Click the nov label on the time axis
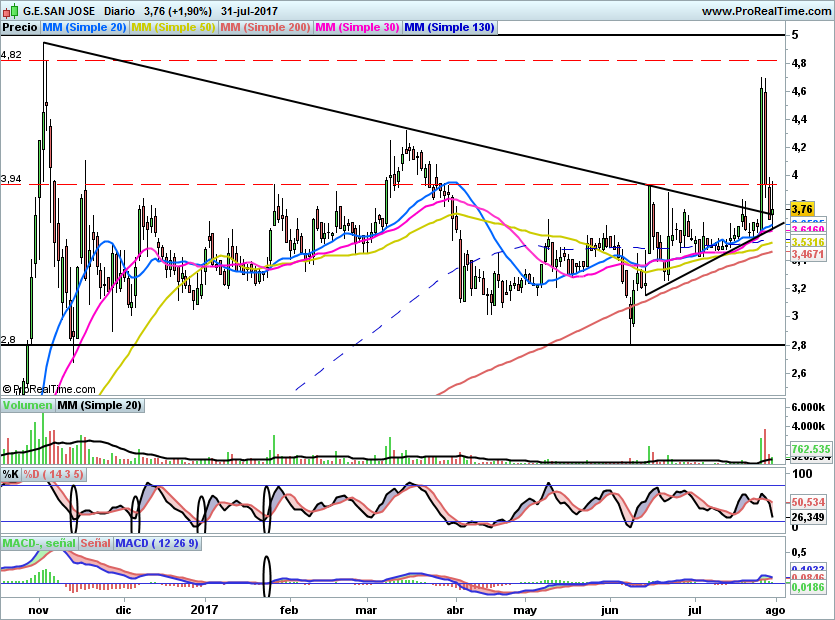Image resolution: width=835 pixels, height=620 pixels. 38,610
